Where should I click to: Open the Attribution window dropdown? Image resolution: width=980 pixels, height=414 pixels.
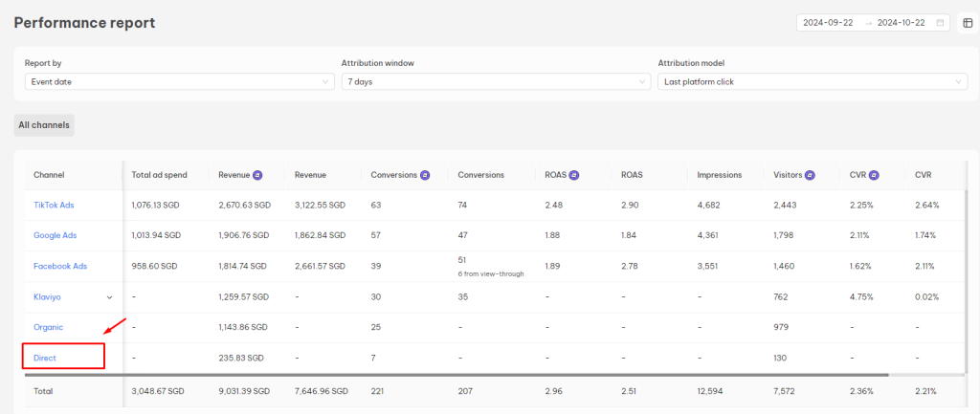(495, 82)
